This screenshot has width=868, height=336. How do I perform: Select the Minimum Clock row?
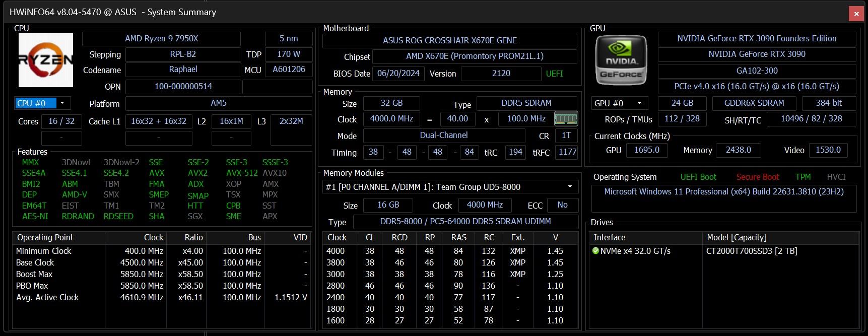tap(162, 251)
